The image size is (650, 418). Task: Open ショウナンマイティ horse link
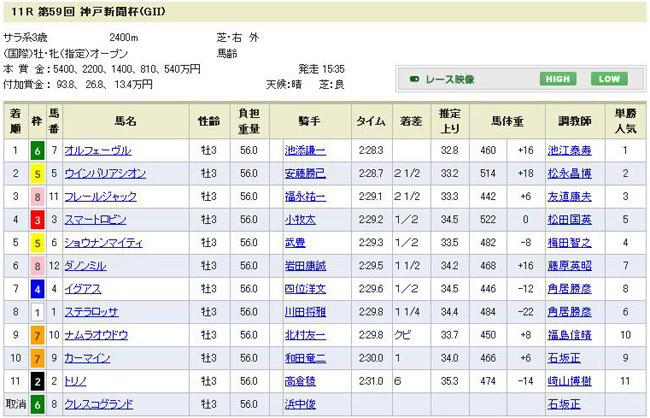point(103,242)
